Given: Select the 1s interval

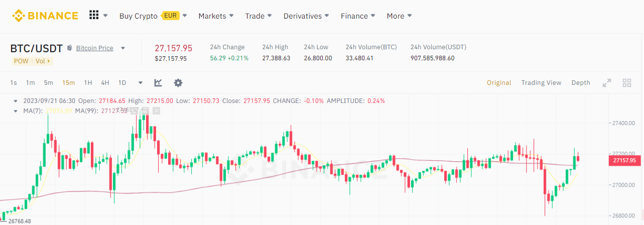Looking at the screenshot, I should 14,83.
